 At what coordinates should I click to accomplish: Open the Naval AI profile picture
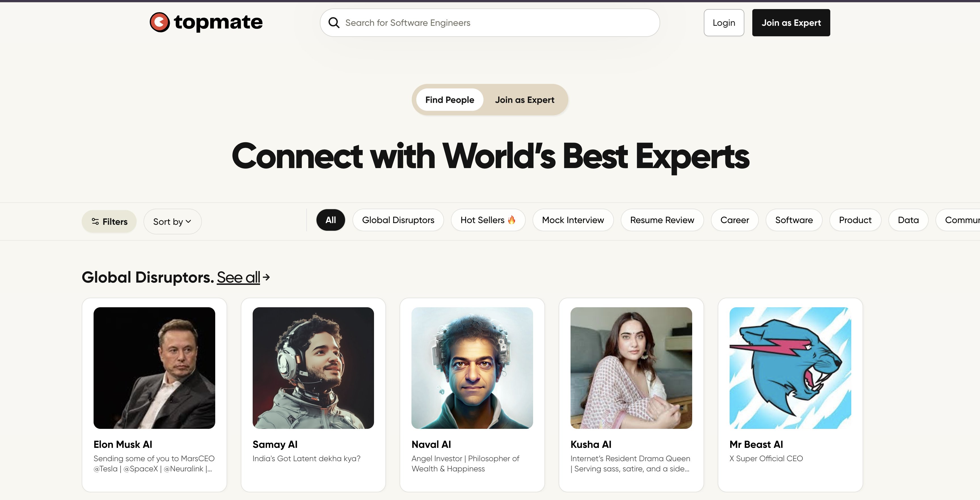click(x=472, y=368)
